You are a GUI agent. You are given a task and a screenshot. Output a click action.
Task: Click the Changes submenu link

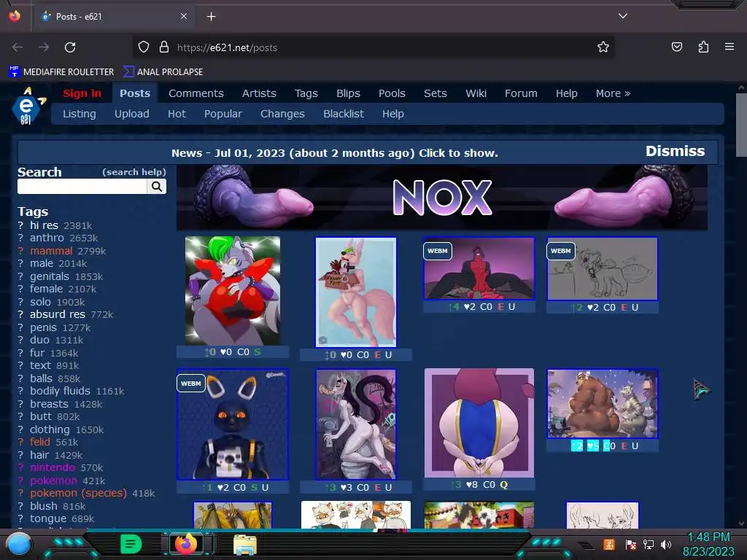(282, 114)
